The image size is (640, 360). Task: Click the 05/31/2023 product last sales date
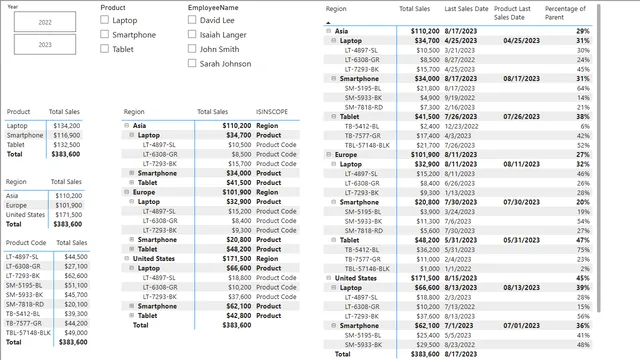click(x=521, y=240)
